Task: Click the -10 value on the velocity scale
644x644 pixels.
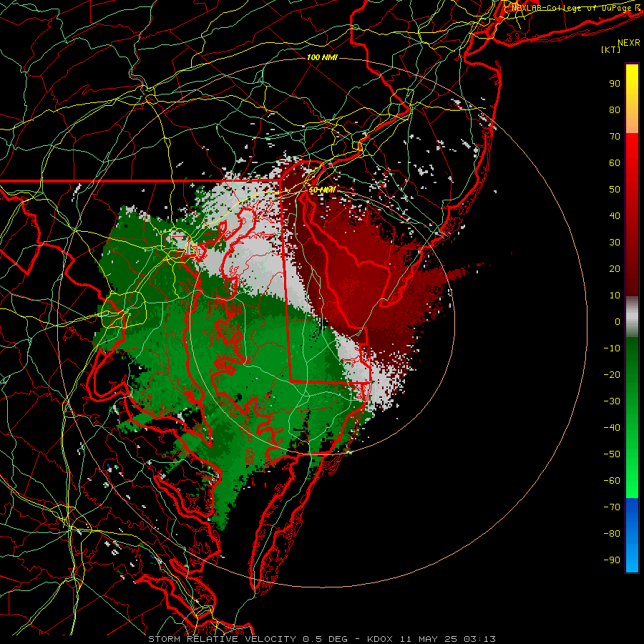Action: tap(612, 348)
